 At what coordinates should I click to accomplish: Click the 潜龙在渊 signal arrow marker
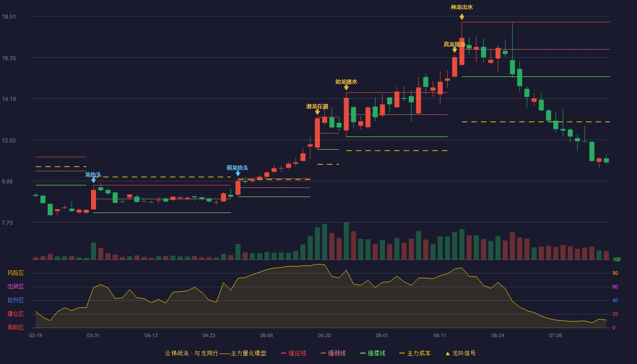pyautogui.click(x=317, y=112)
